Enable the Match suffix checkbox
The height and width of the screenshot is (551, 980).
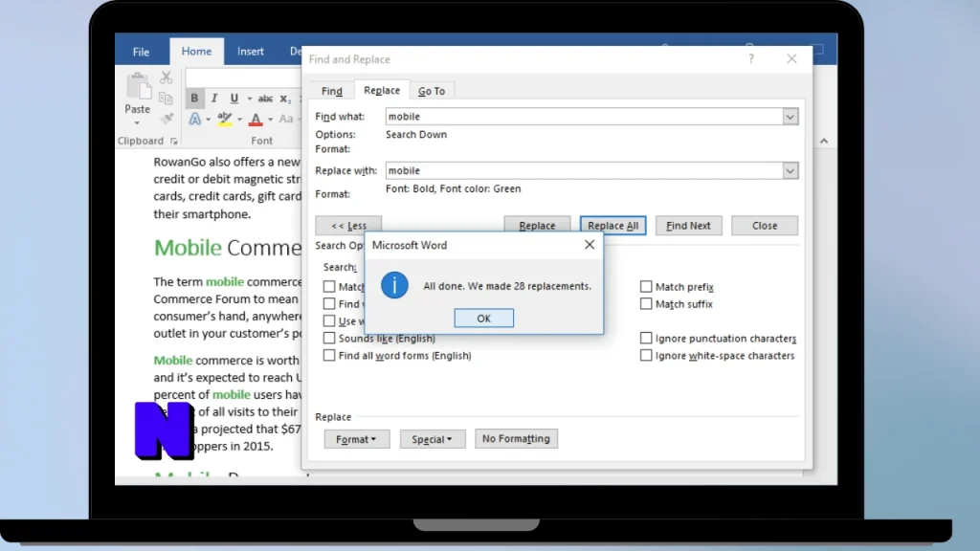point(646,303)
